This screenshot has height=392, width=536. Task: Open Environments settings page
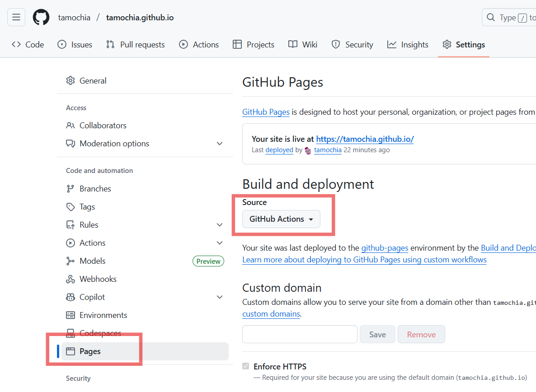click(145, 315)
